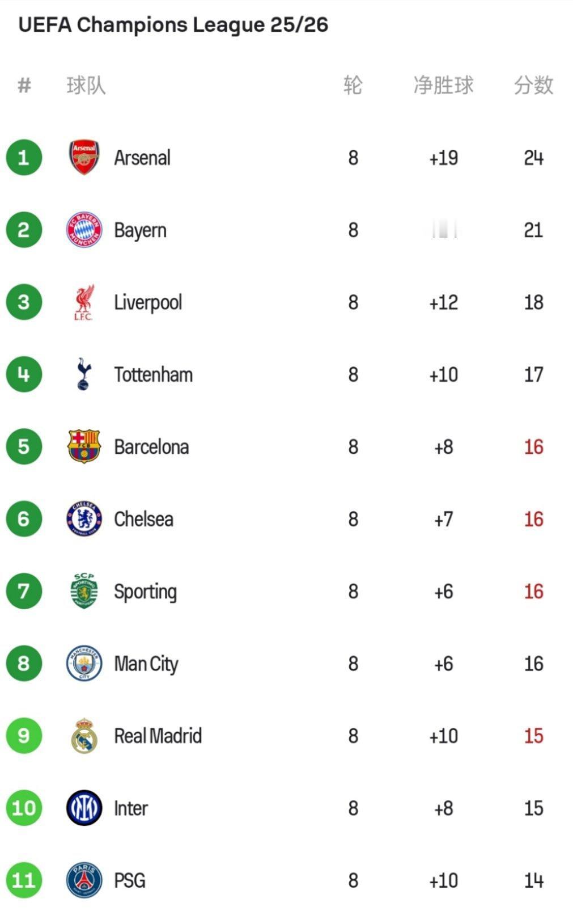
Task: Sort by the 分数 points column header
Action: click(x=533, y=86)
